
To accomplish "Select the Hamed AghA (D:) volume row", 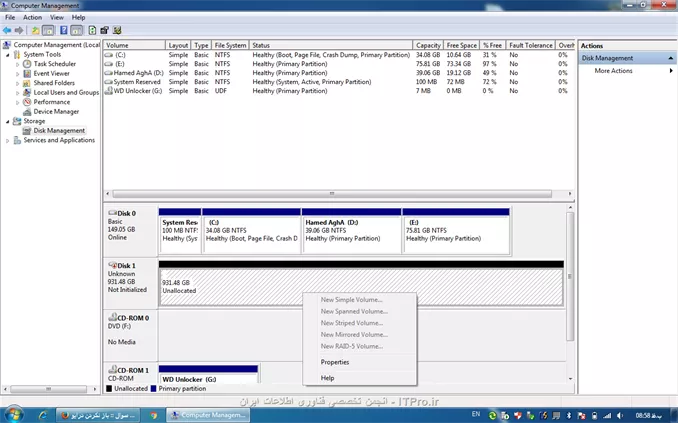I will tap(339, 73).
